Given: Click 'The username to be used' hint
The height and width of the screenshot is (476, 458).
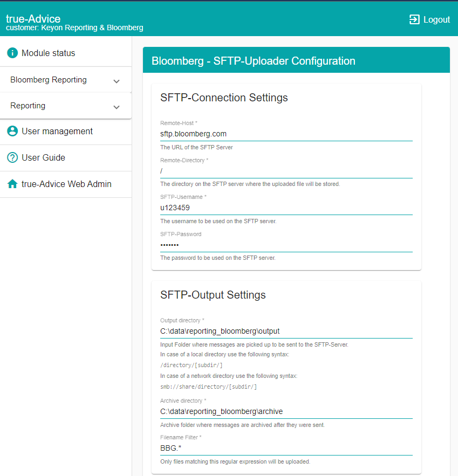Looking at the screenshot, I should tap(218, 222).
